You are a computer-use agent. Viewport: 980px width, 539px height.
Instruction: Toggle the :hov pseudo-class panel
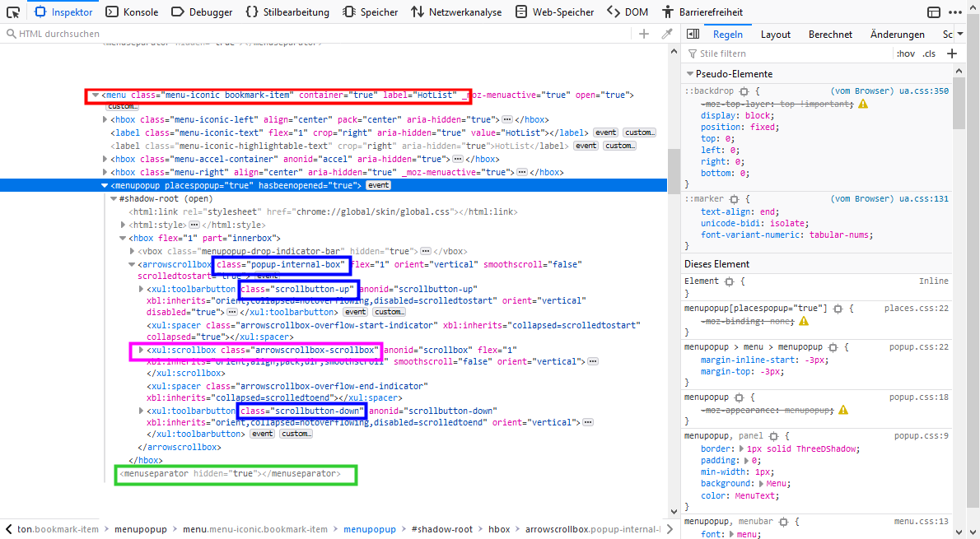[906, 53]
